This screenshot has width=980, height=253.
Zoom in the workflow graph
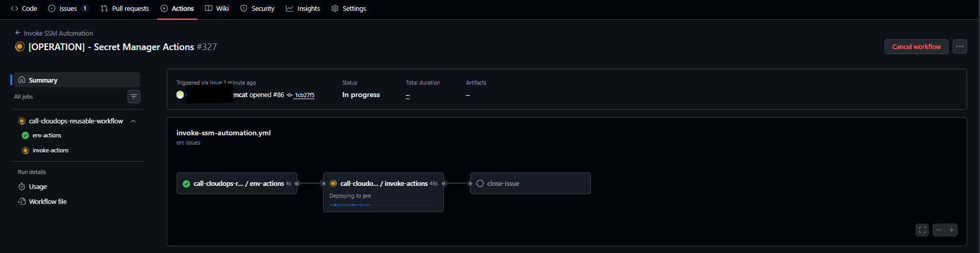point(952,230)
